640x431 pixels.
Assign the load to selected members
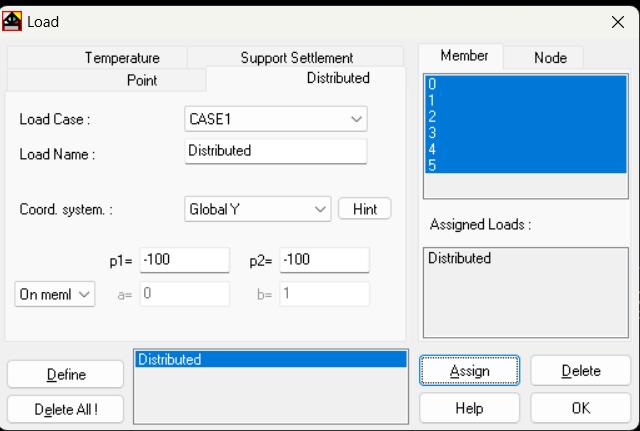tap(469, 371)
